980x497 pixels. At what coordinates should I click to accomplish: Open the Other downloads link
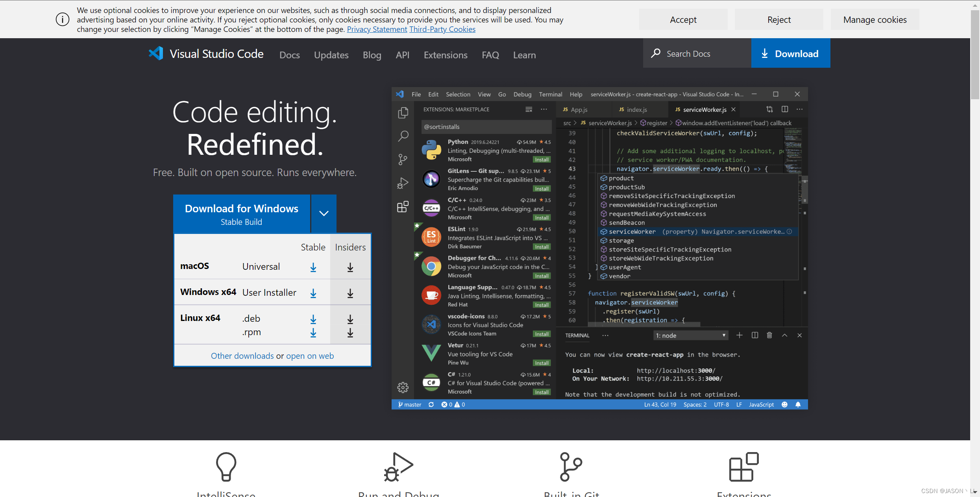click(242, 356)
